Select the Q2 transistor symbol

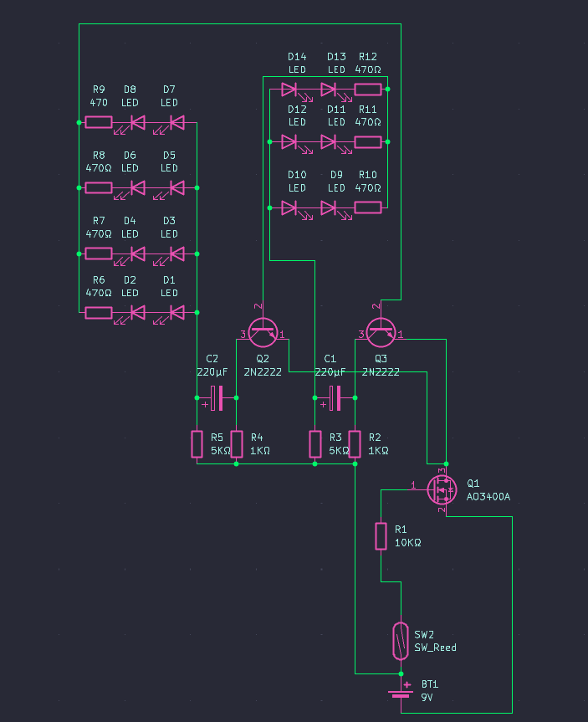pos(263,332)
